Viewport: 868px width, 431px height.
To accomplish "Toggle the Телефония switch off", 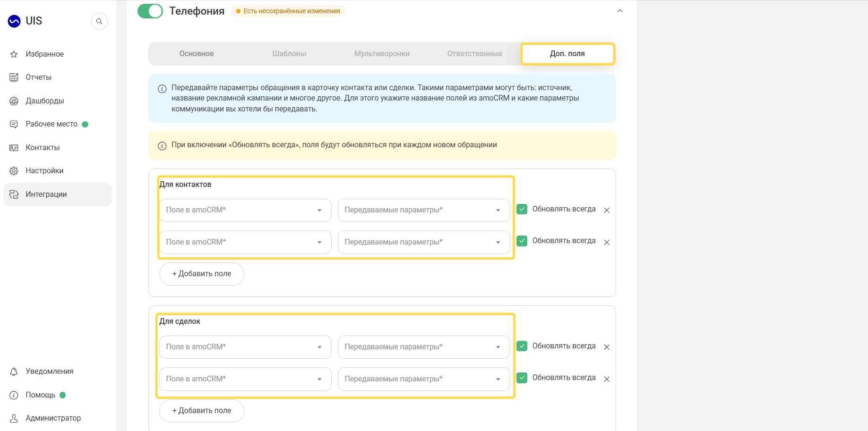I will pos(150,11).
